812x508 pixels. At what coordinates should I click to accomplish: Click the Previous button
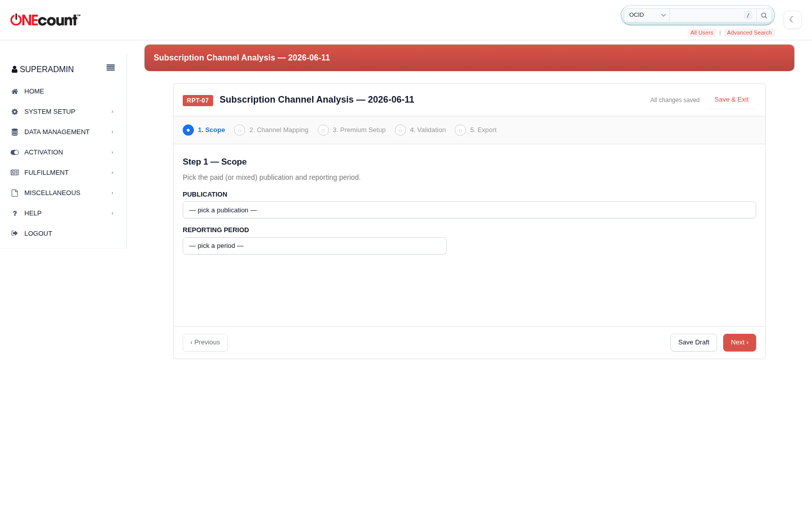[205, 342]
